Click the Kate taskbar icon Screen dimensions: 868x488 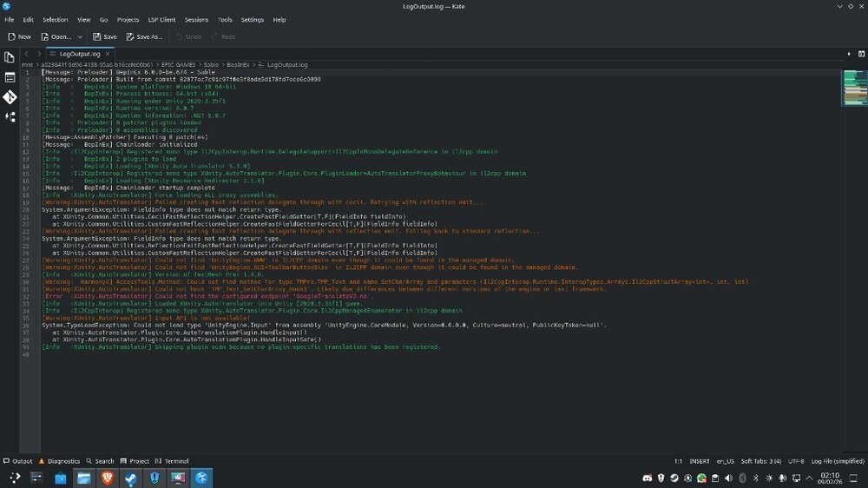pos(201,478)
